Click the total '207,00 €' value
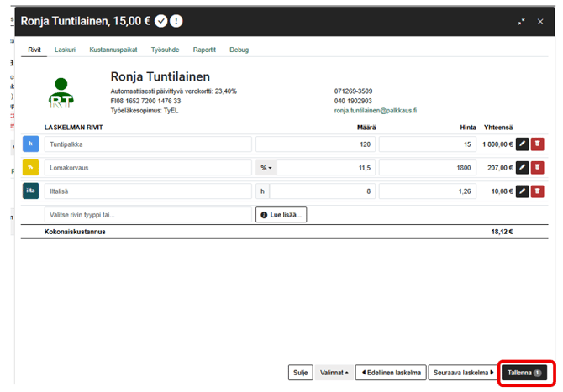 click(x=500, y=168)
